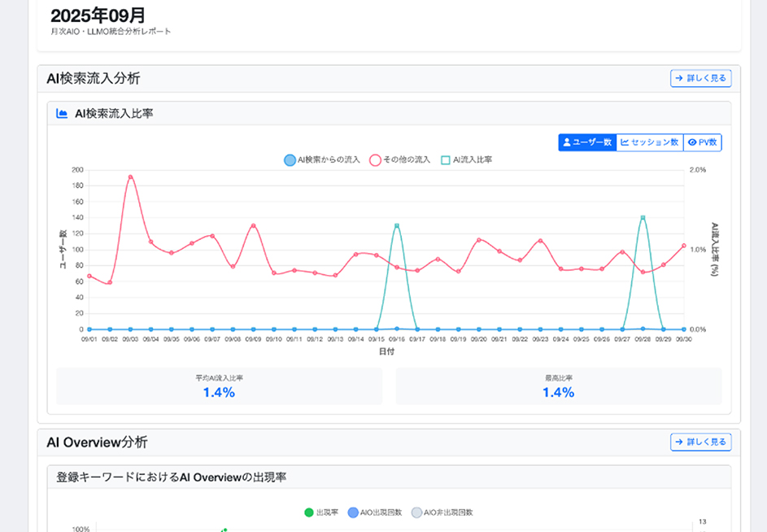Click the blue circle marker for AI検索からの流入
The height and width of the screenshot is (532, 767).
[290, 159]
